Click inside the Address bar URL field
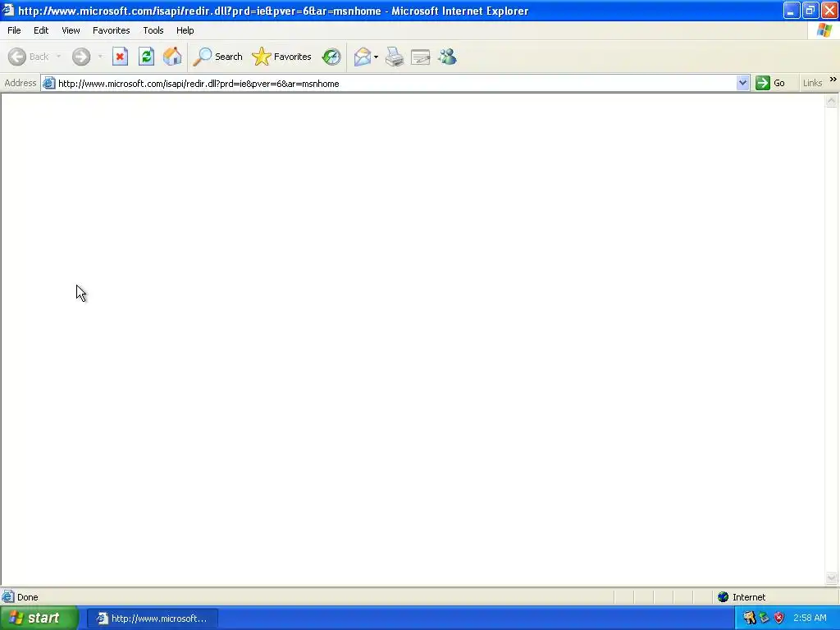This screenshot has width=840, height=630. coord(396,84)
